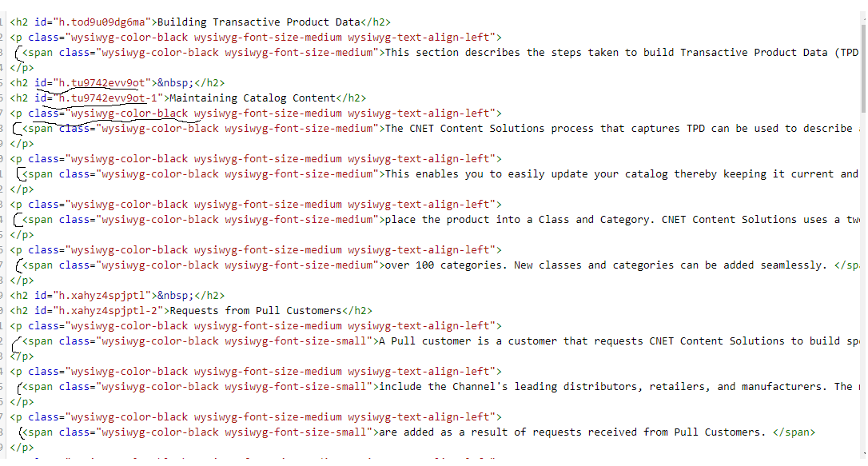The height and width of the screenshot is (466, 868).
Task: Click the id value "h.tod9u09dg6ma"
Action: pos(102,22)
